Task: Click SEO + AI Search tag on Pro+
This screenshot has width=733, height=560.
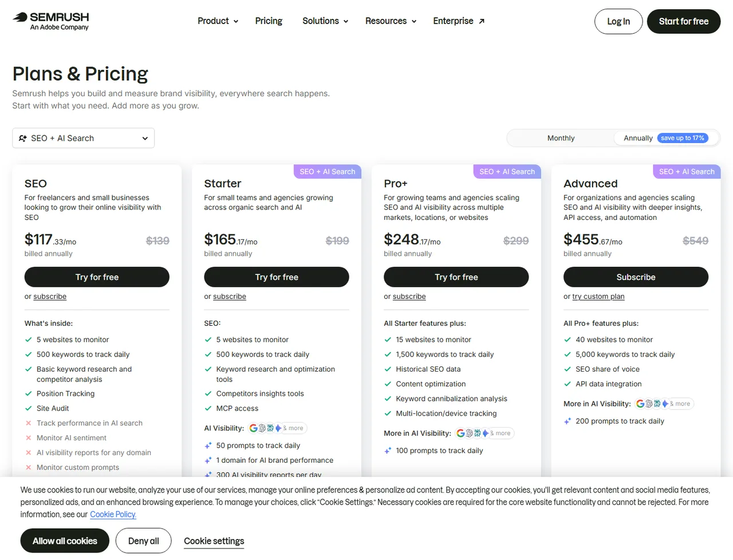Action: [507, 172]
